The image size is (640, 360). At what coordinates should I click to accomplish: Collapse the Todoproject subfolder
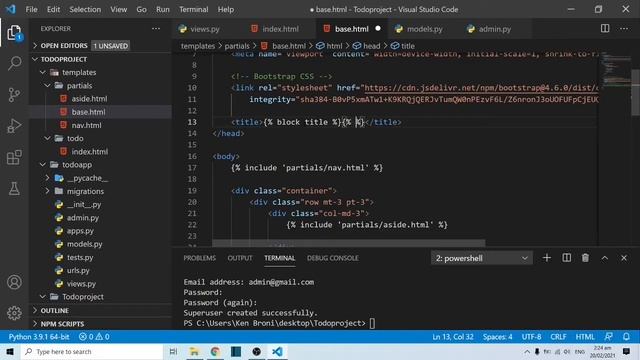tap(42, 297)
